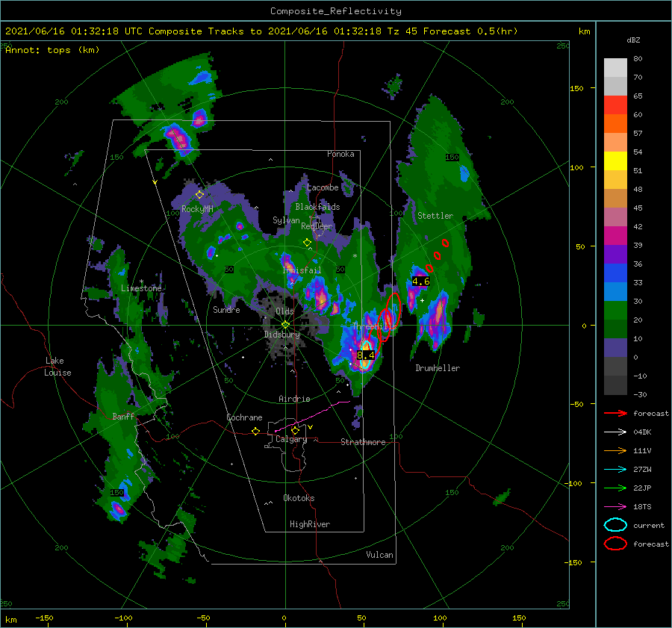The width and height of the screenshot is (672, 628).
Task: Click the storm top label 8.4
Action: point(366,355)
